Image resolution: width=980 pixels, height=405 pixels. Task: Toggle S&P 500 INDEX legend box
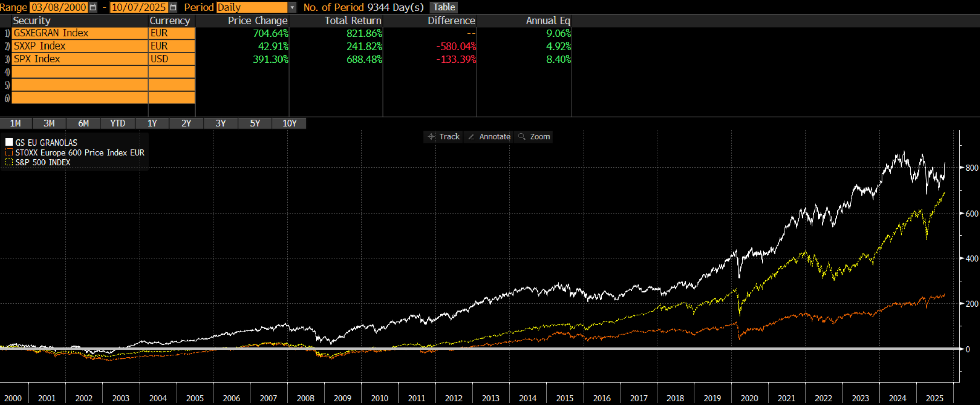pyautogui.click(x=9, y=162)
